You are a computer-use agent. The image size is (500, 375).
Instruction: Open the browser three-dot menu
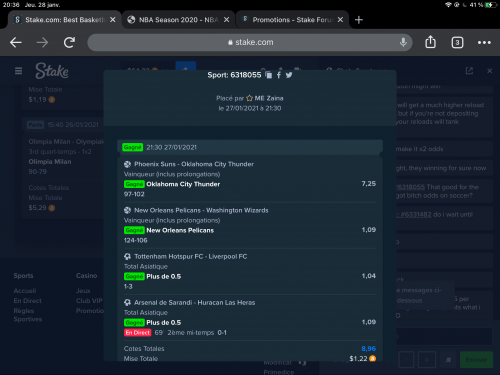484,43
